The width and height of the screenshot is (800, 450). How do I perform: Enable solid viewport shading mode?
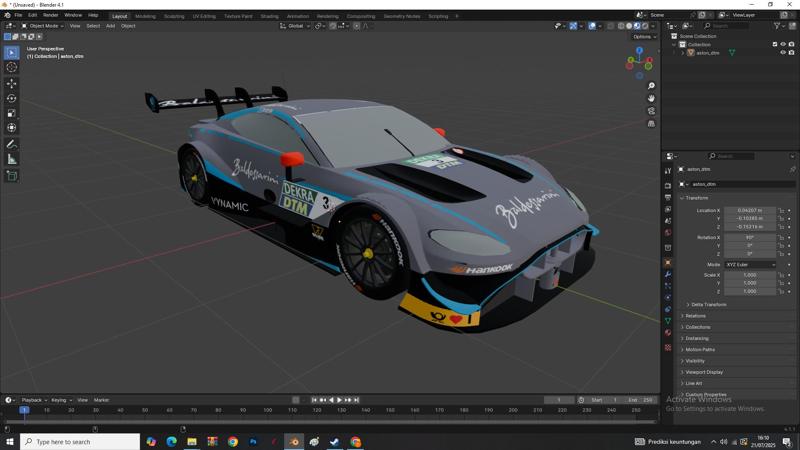point(629,26)
